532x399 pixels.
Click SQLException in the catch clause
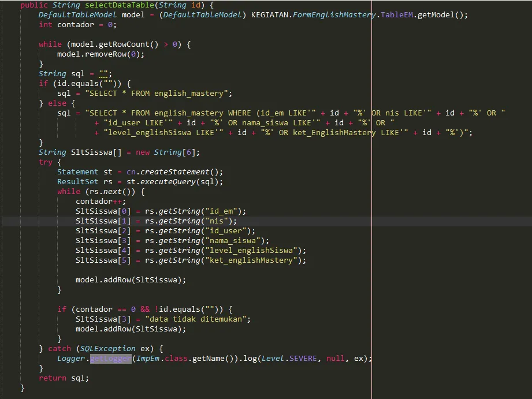point(107,349)
